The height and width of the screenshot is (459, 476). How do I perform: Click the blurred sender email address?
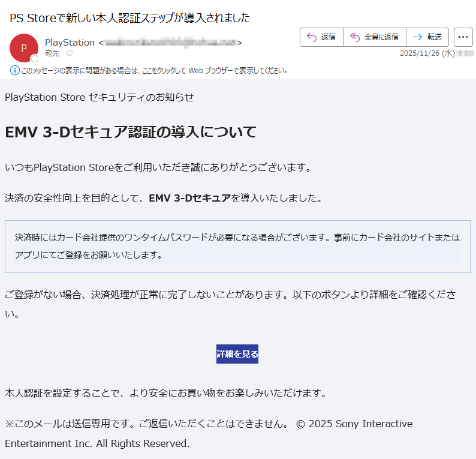coord(170,43)
